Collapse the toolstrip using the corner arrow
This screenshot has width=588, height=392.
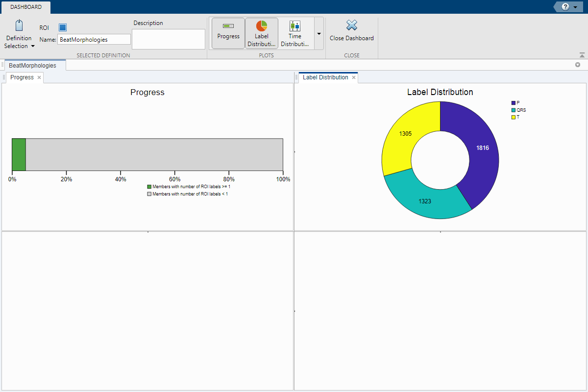[x=582, y=55]
